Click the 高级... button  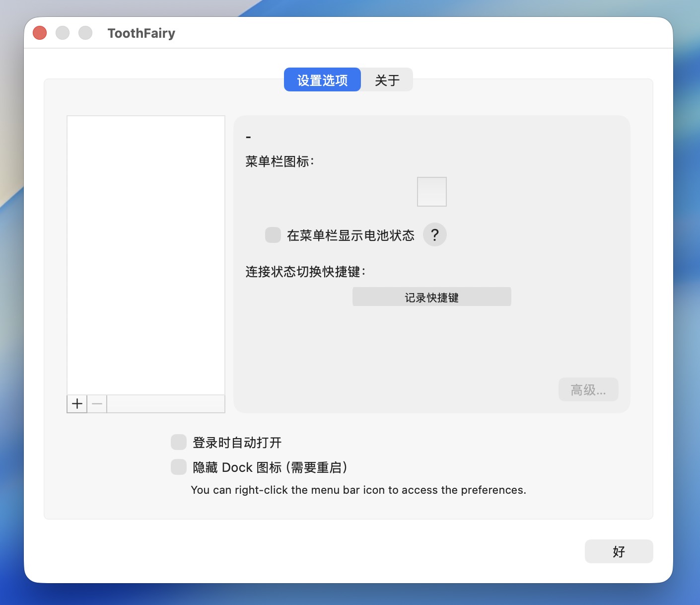[588, 390]
